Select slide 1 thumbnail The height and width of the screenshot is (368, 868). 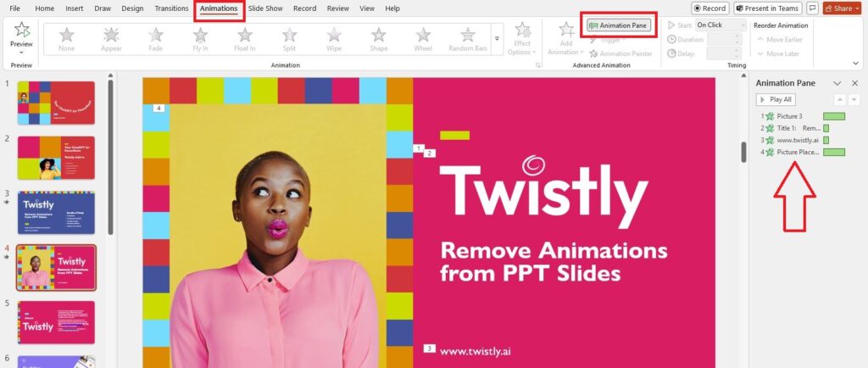56,103
